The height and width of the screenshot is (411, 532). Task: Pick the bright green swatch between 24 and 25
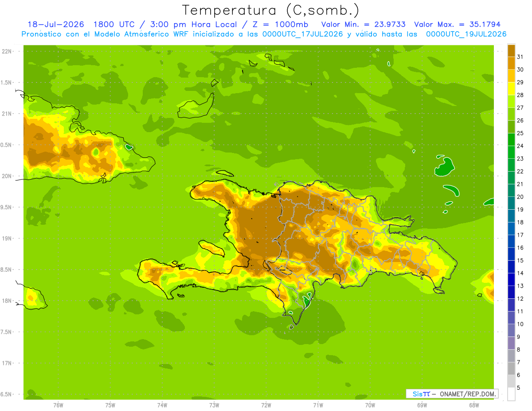click(x=511, y=140)
